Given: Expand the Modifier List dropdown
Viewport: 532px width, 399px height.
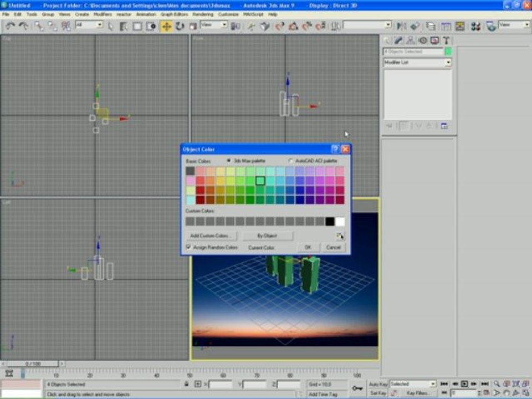Looking at the screenshot, I should point(448,63).
